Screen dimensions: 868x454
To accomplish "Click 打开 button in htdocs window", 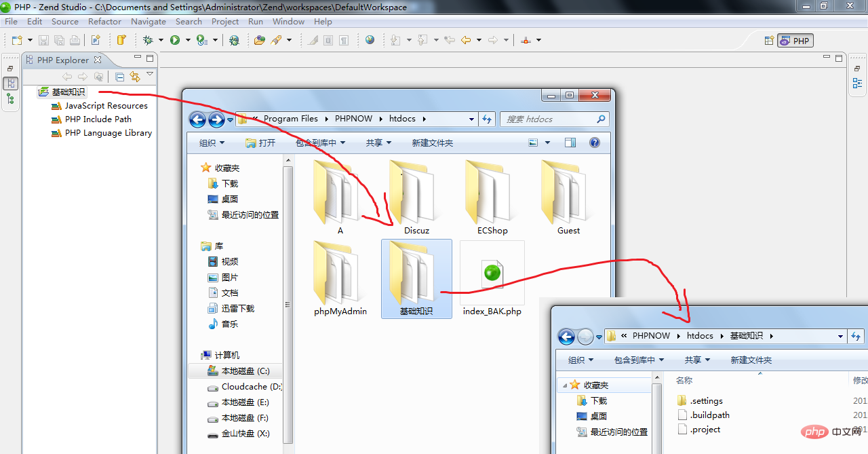I will [260, 143].
